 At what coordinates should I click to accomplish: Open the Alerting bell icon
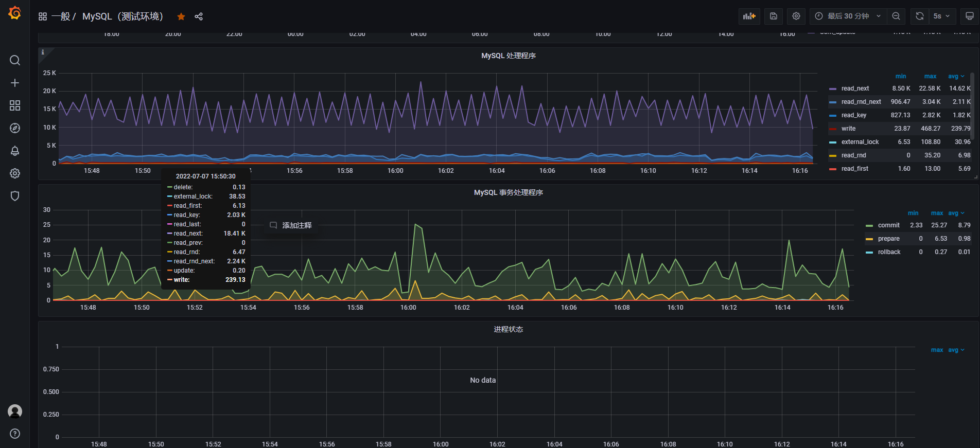[x=15, y=151]
